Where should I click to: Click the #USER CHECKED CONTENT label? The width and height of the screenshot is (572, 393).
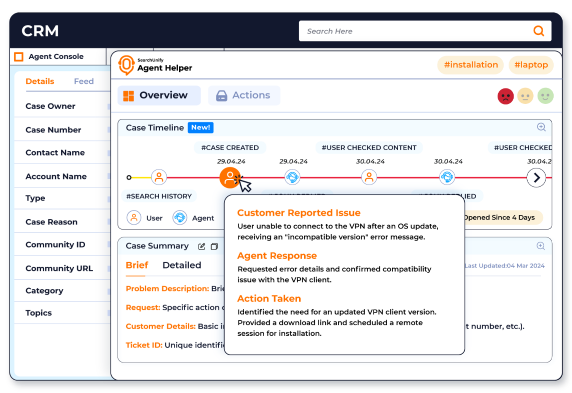(x=369, y=147)
